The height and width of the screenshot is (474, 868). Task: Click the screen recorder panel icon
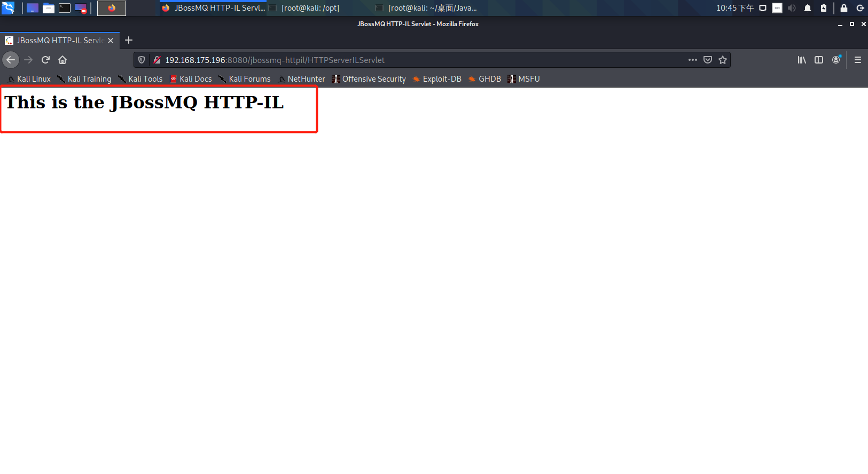(x=81, y=8)
